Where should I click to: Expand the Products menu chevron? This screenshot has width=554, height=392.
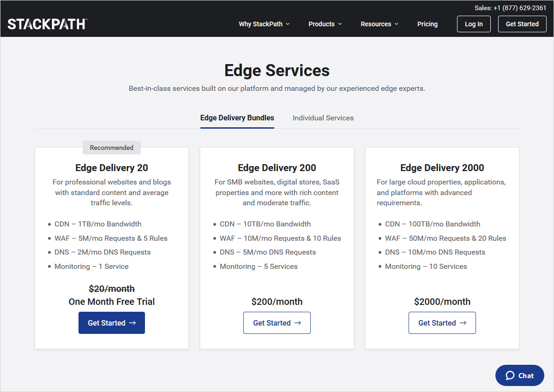pyautogui.click(x=340, y=24)
